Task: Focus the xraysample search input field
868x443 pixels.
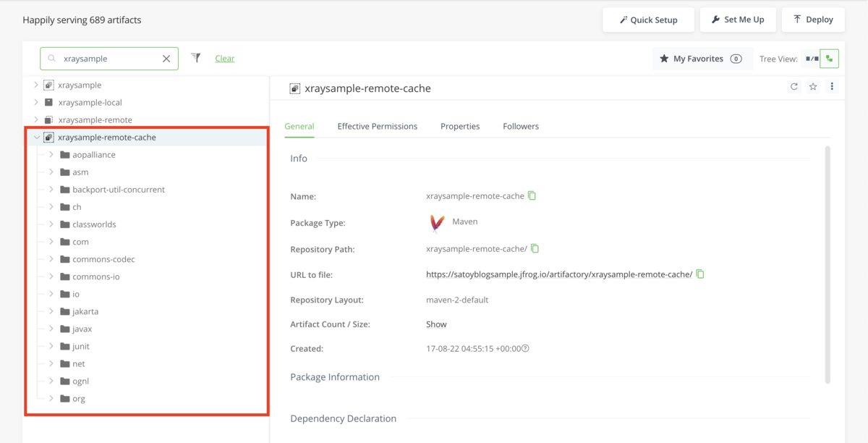Action: click(109, 59)
